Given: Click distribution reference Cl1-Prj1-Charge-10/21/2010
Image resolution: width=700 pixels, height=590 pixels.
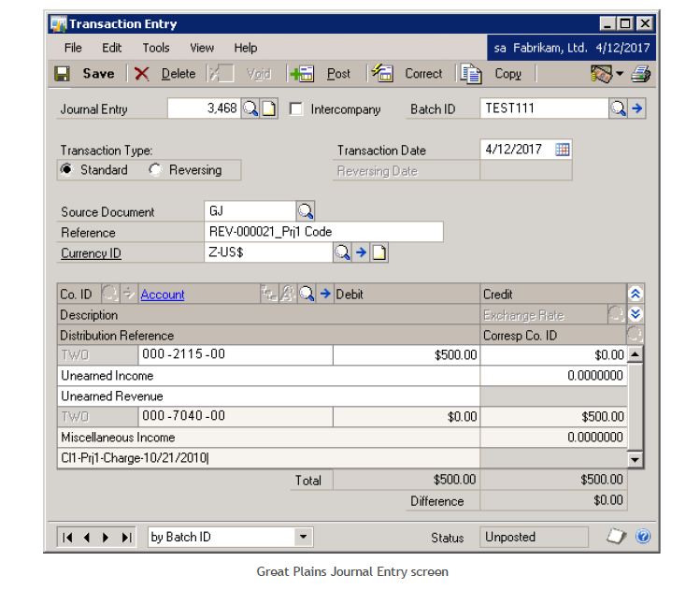Looking at the screenshot, I should point(269,458).
